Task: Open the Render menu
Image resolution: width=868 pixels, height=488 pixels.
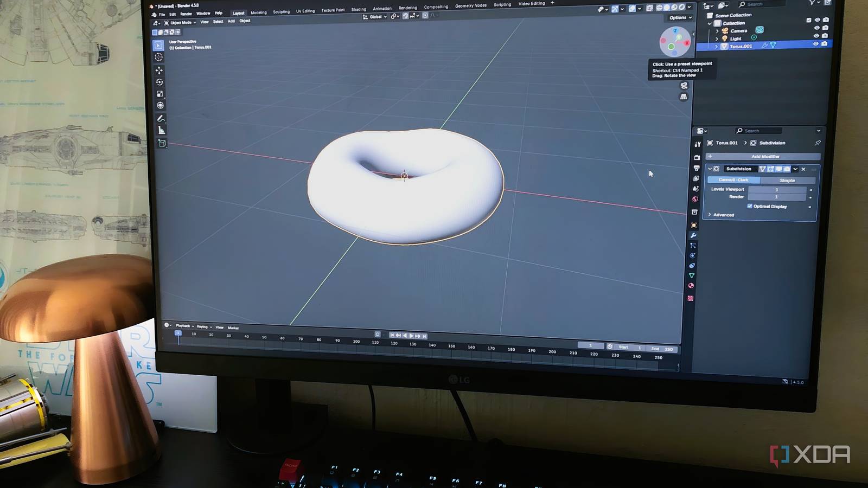Action: [186, 14]
